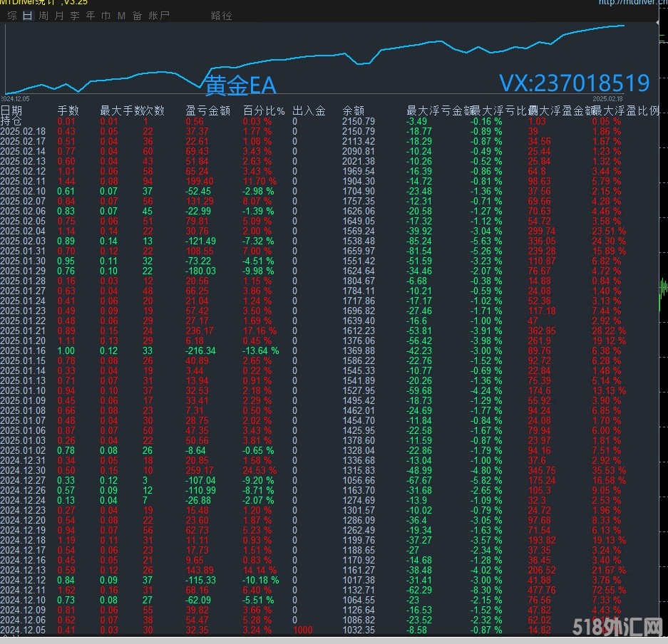The height and width of the screenshot is (644, 668).
Task: Open the mtdriver.cn website link
Action: (x=632, y=3)
